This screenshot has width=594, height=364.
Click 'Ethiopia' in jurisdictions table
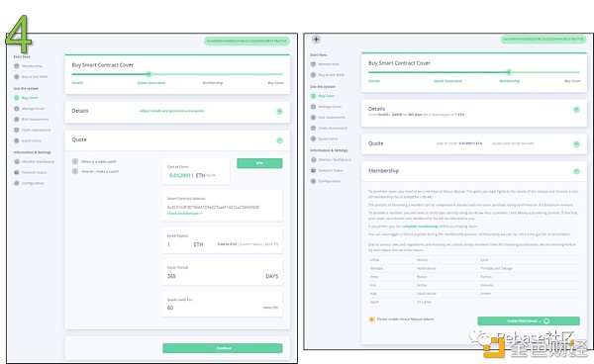point(376,268)
